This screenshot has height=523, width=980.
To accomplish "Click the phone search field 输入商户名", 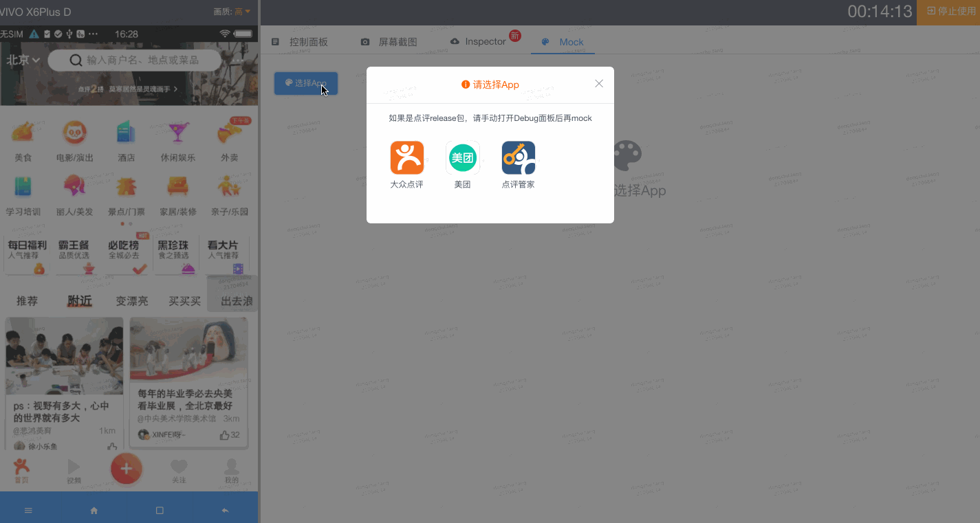I will 135,60.
